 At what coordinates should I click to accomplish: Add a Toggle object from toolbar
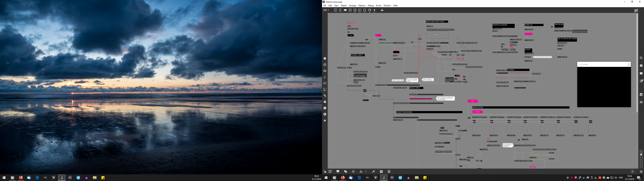coord(350,10)
